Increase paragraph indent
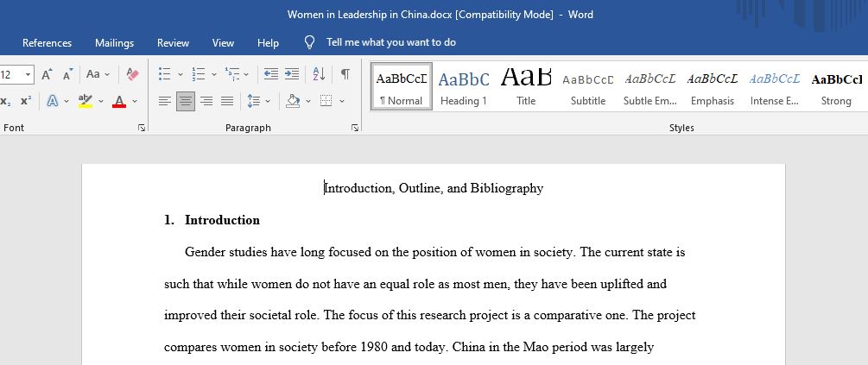The height and width of the screenshot is (365, 868). click(x=292, y=74)
